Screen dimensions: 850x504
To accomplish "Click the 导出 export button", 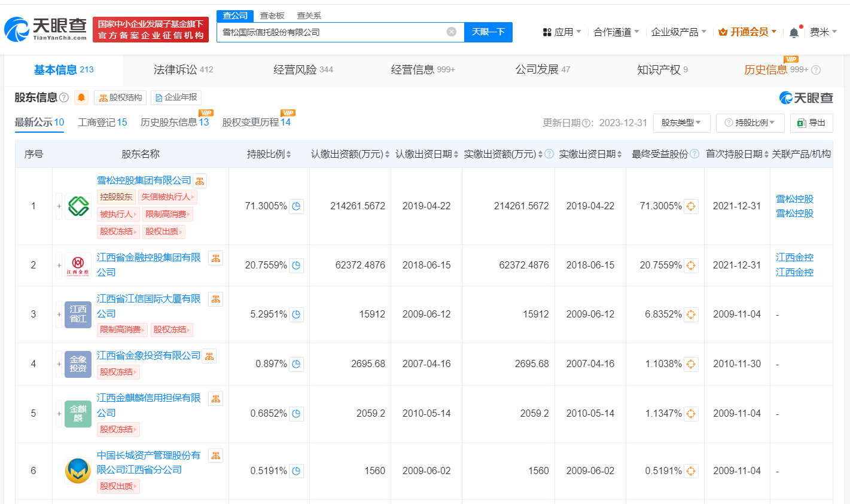I will click(x=812, y=123).
